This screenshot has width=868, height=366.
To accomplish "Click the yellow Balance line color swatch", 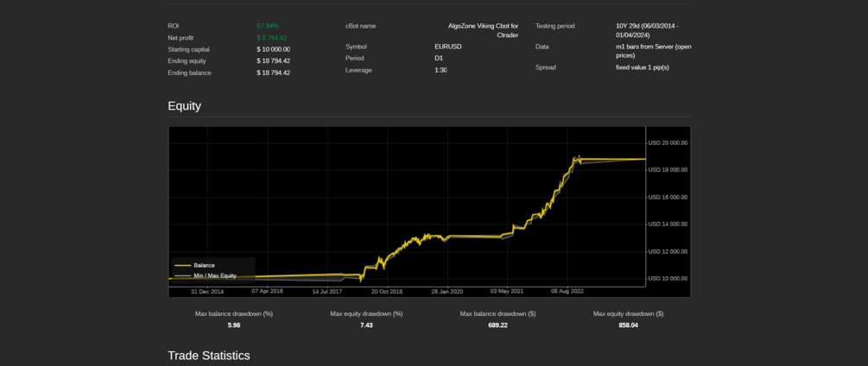I will pos(183,265).
